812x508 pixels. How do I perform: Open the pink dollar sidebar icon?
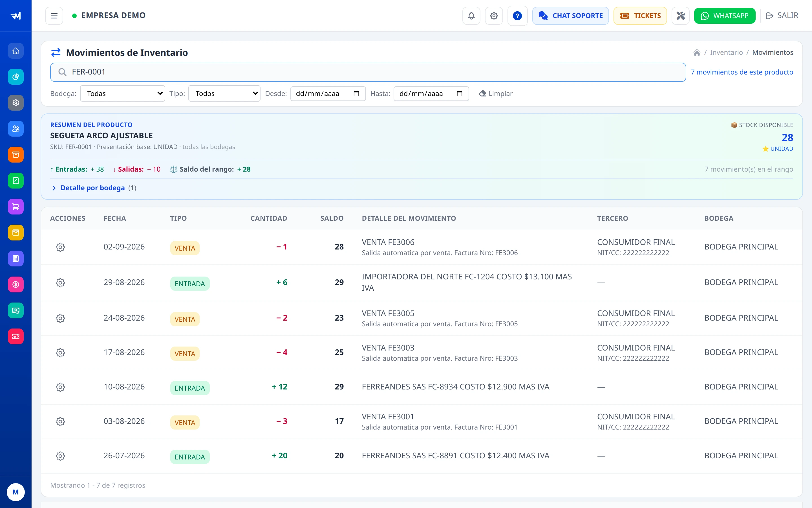click(16, 284)
